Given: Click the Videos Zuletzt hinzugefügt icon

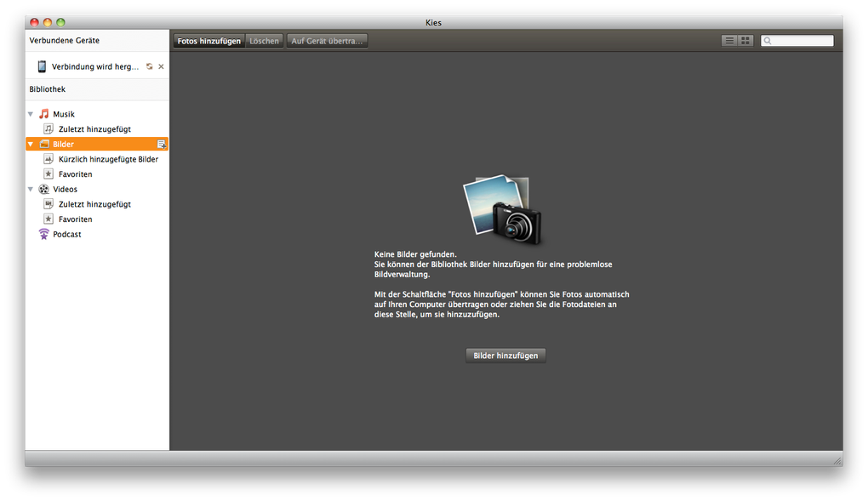Looking at the screenshot, I should 49,204.
